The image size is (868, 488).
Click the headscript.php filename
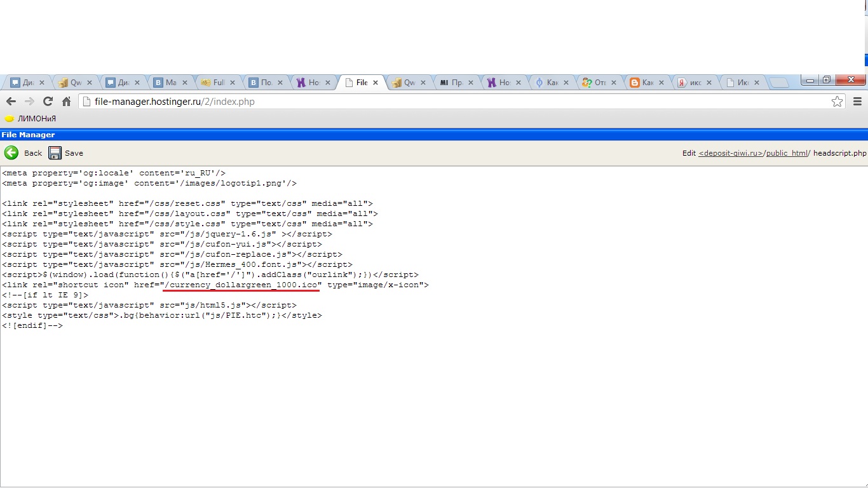tap(840, 153)
